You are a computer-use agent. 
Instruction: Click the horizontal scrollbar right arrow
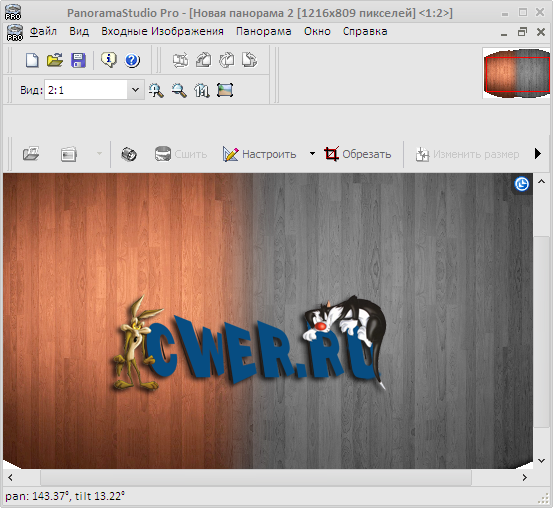[x=524, y=478]
